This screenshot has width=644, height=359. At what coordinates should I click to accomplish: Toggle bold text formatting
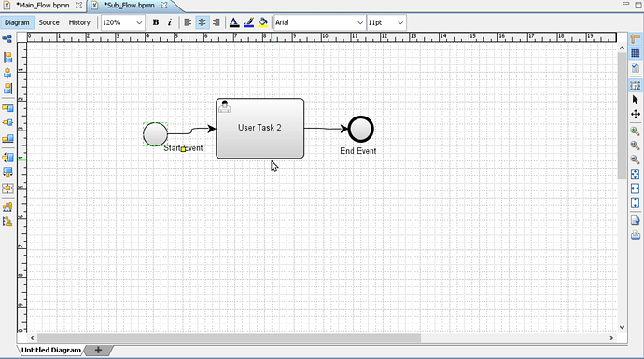156,22
